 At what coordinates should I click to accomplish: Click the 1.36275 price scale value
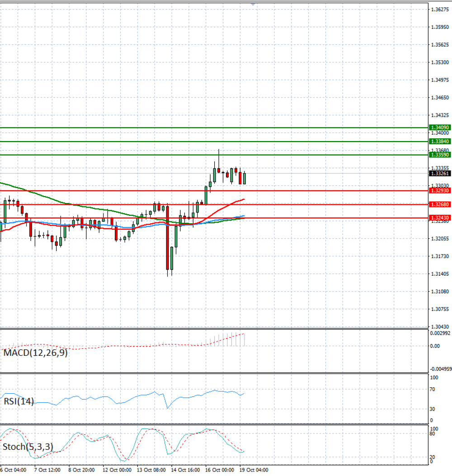pos(440,9)
